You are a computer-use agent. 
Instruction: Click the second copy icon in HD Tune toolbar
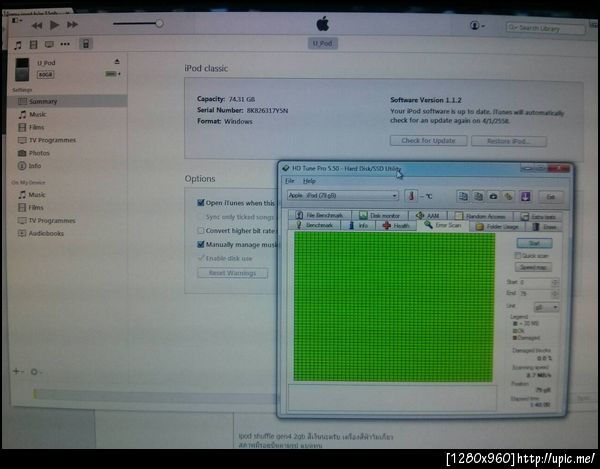pos(478,196)
